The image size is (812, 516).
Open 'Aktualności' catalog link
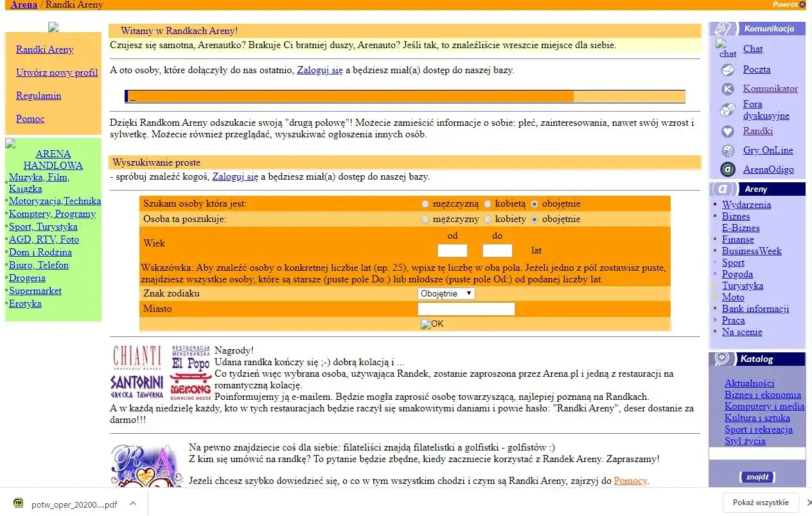coord(750,383)
